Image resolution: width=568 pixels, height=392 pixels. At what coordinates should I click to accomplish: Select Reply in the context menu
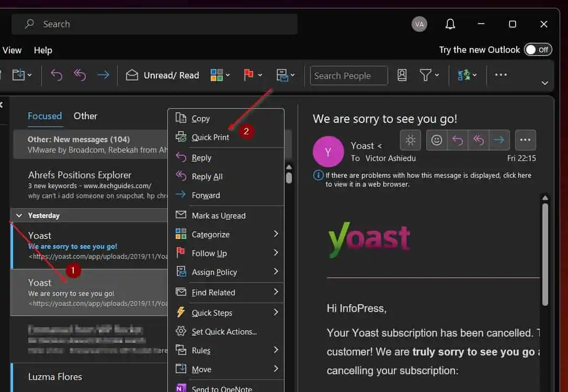click(x=226, y=157)
